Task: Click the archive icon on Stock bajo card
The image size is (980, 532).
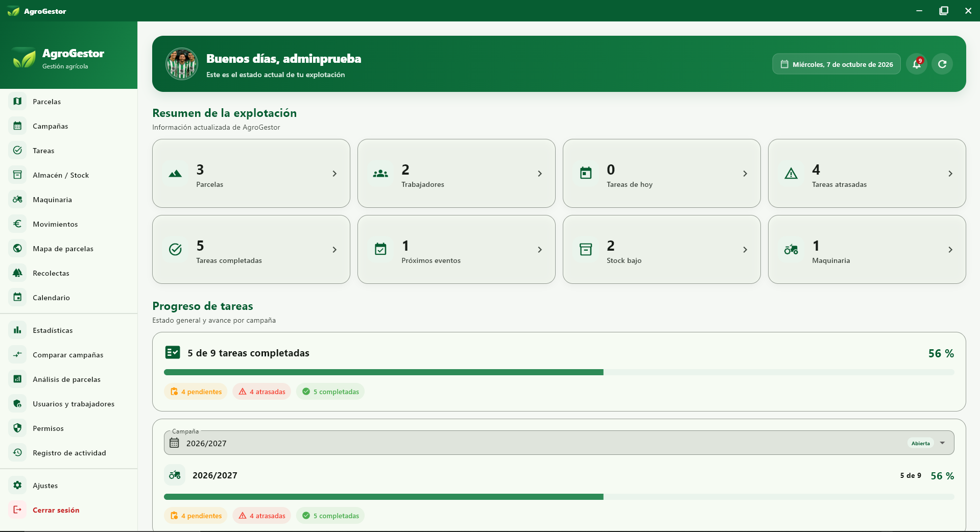Action: coord(586,250)
